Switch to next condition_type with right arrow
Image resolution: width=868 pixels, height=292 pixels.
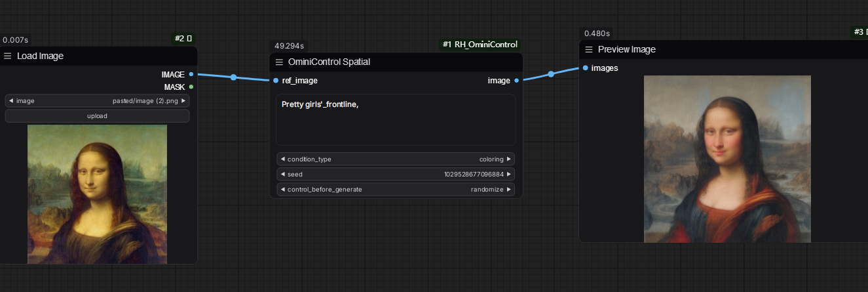[510, 159]
